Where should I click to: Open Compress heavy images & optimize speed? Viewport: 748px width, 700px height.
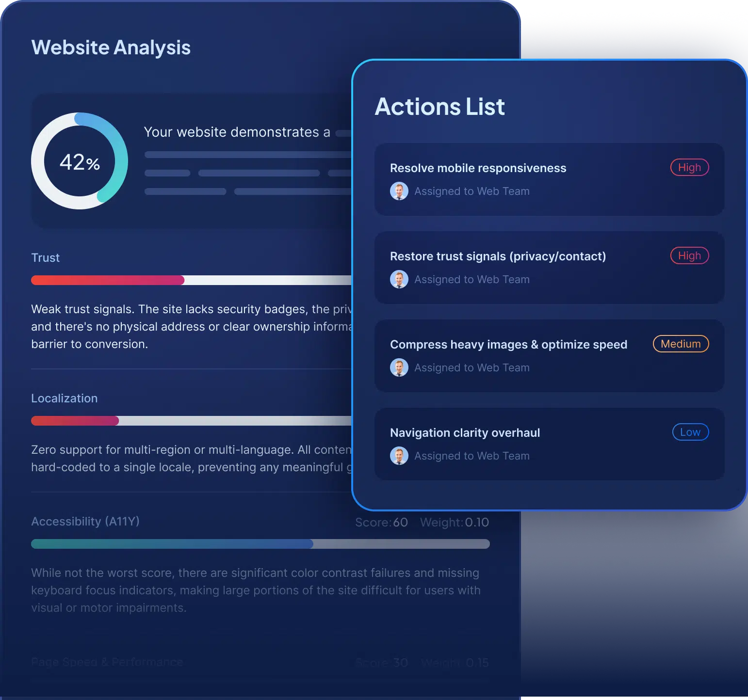[508, 345]
